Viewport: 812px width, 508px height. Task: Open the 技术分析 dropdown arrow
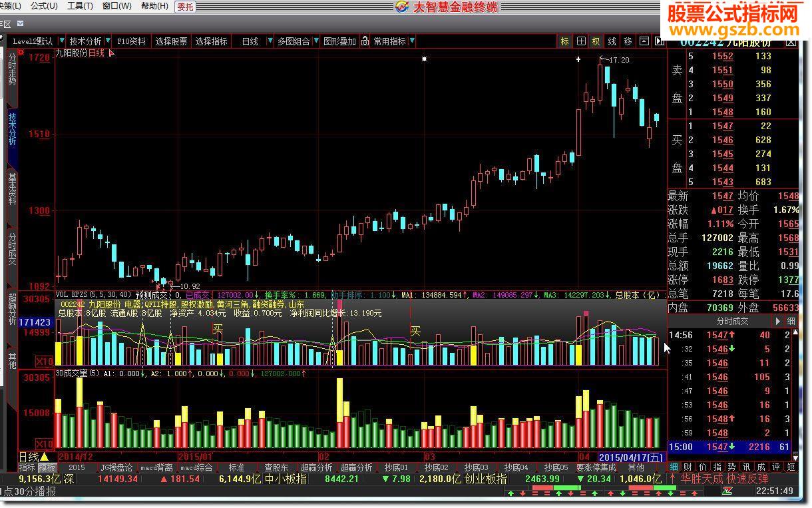pos(108,41)
